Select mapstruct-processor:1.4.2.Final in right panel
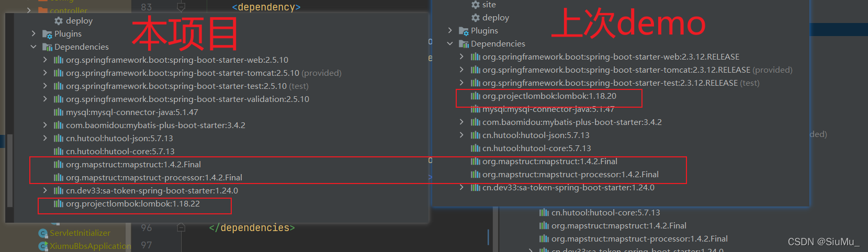Screen dimensions: 868x252 click(x=570, y=175)
